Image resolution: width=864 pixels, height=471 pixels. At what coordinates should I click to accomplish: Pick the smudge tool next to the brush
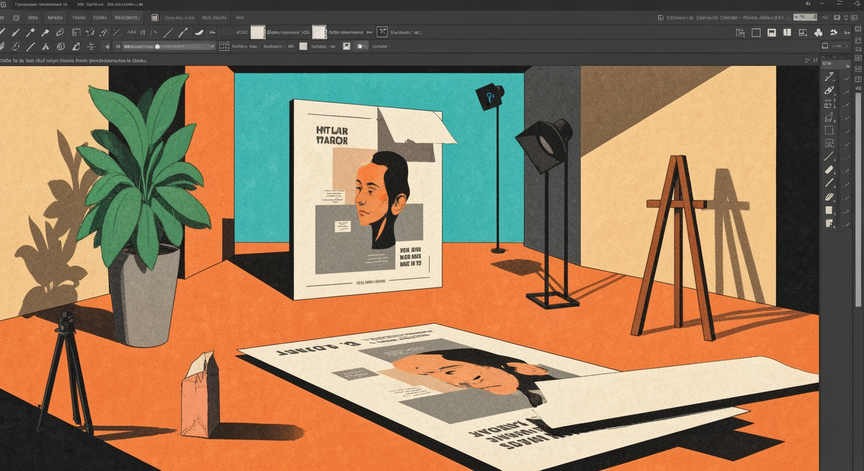199,32
